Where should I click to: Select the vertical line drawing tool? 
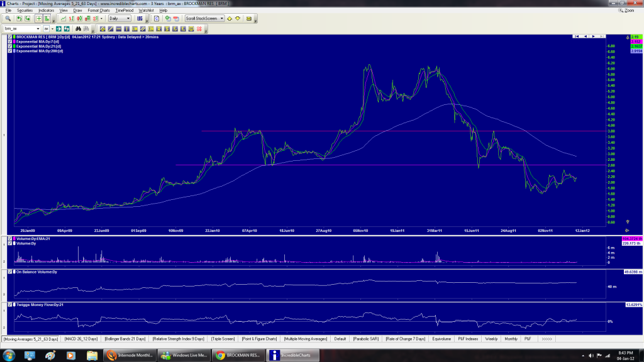(126, 29)
